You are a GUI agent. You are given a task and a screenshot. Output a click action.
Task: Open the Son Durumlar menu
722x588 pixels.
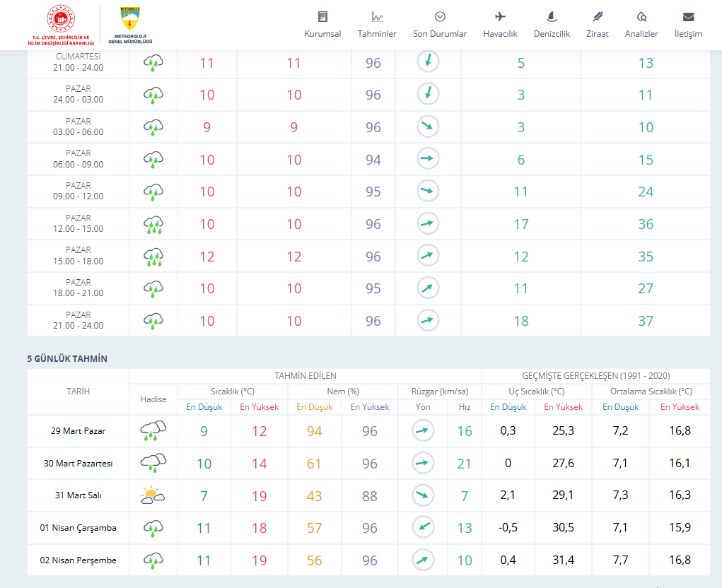[x=440, y=33]
